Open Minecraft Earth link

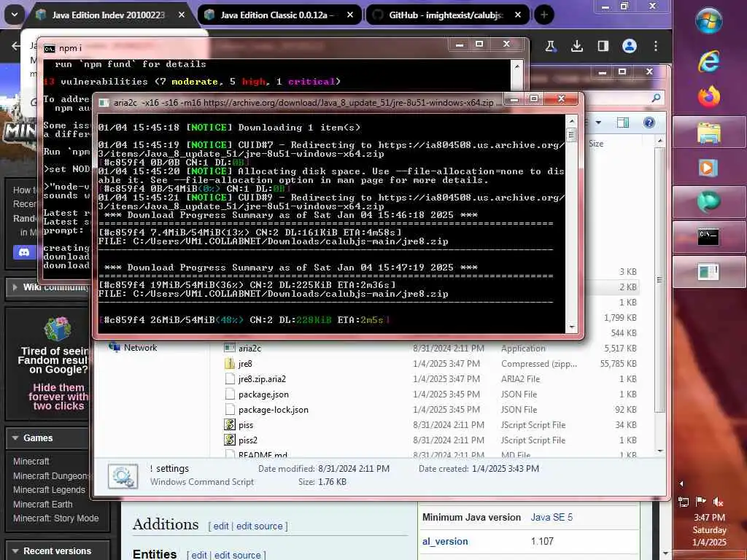coord(43,505)
